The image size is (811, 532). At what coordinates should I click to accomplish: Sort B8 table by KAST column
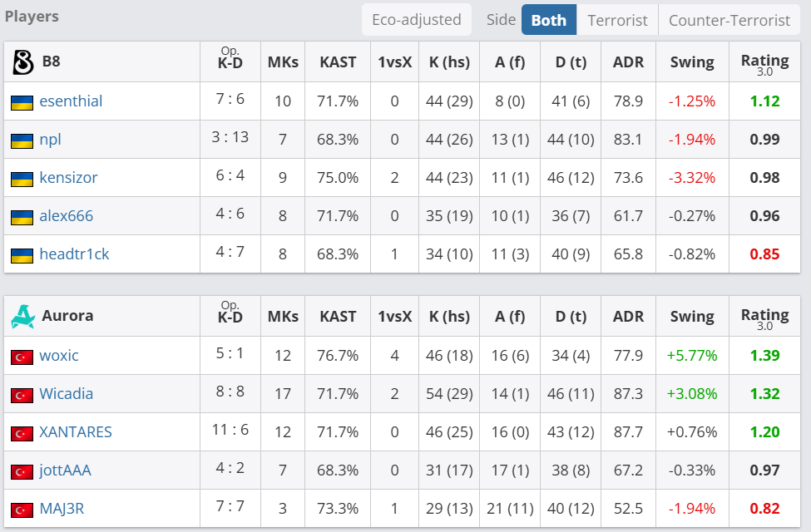(338, 62)
